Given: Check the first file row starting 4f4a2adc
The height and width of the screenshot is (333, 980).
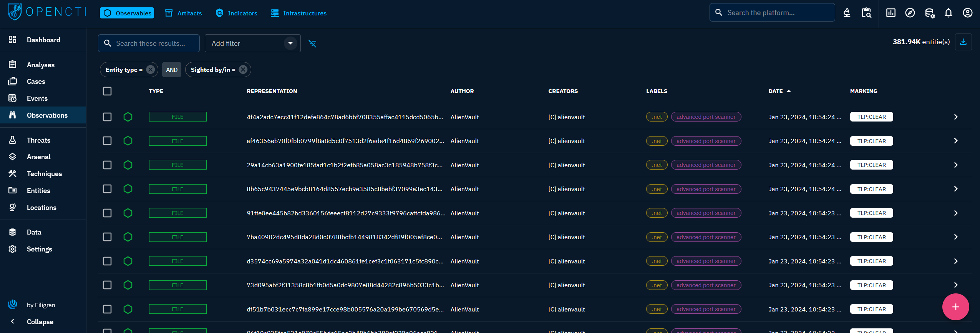Looking at the screenshot, I should [107, 117].
